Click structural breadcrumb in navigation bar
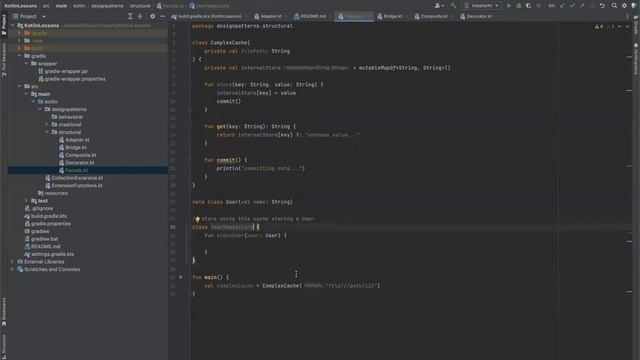 140,6
